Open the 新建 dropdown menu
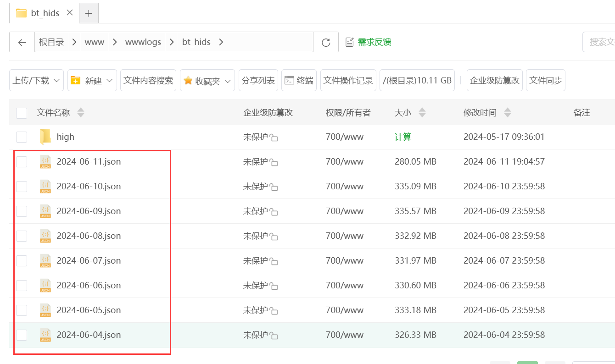The image size is (615, 364). click(92, 81)
